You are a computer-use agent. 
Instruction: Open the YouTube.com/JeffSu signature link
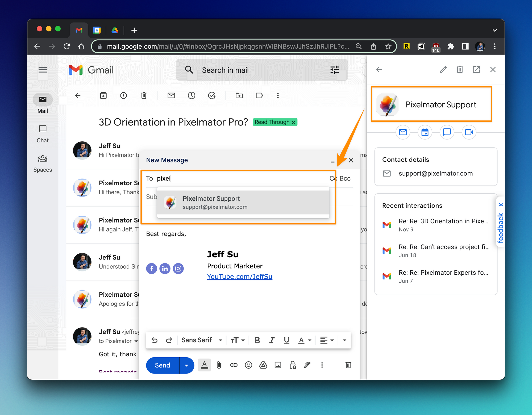240,276
